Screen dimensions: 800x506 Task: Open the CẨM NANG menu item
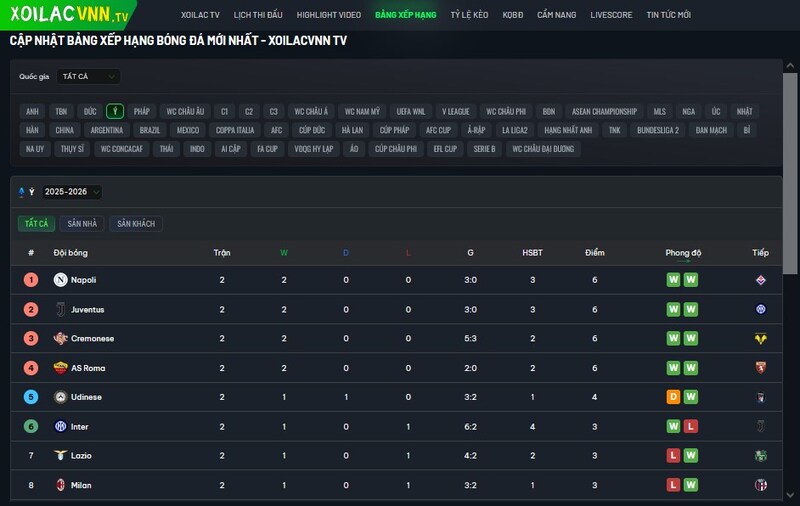tap(557, 15)
